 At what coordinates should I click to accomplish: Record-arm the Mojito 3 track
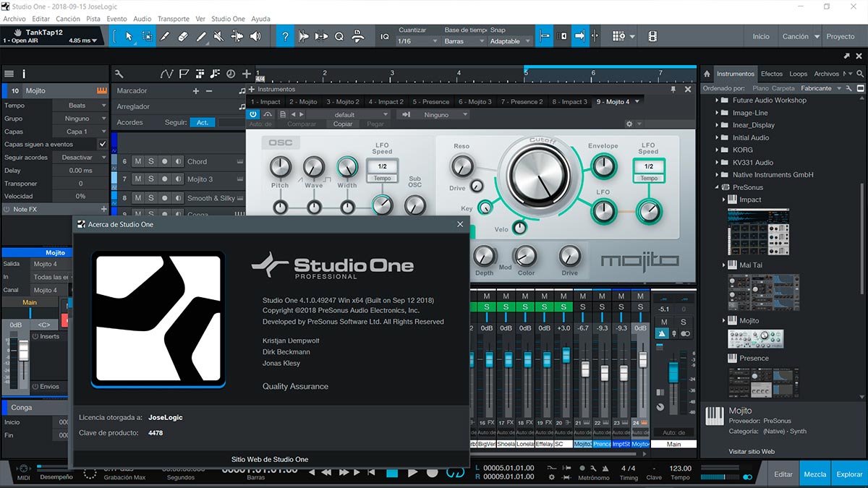(165, 179)
